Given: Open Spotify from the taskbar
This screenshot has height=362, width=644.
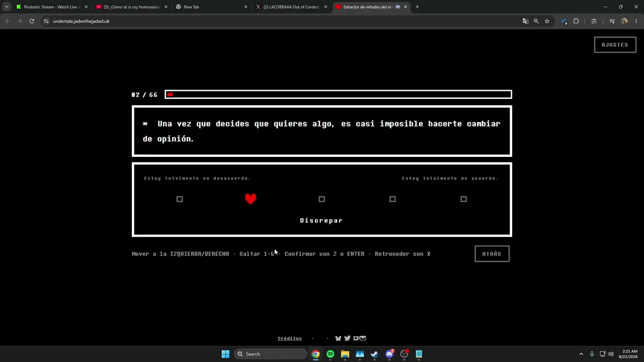Looking at the screenshot, I should coord(330,354).
